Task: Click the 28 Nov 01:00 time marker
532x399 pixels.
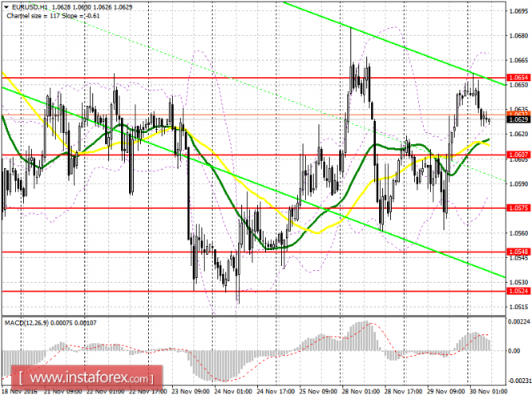Action: pos(361,392)
